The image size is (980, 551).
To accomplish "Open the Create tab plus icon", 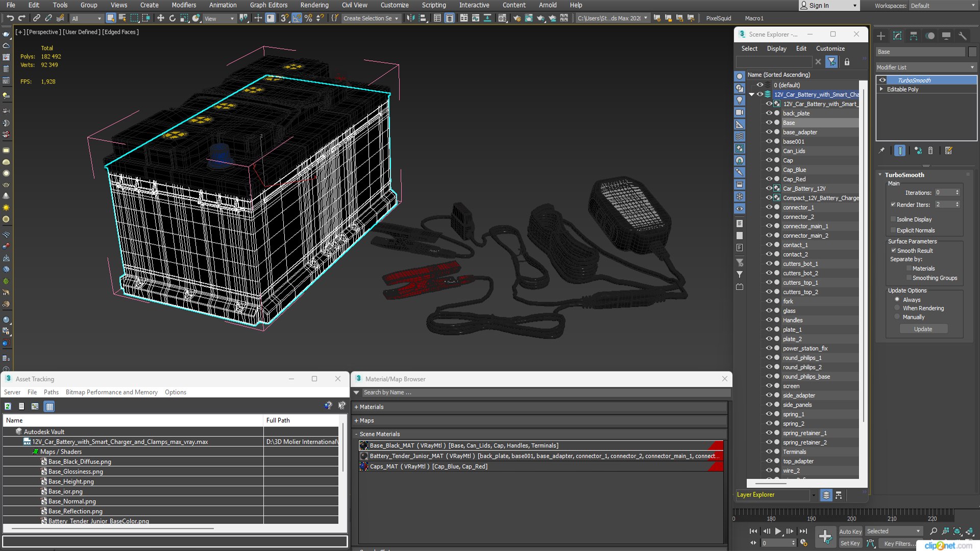I will (881, 36).
